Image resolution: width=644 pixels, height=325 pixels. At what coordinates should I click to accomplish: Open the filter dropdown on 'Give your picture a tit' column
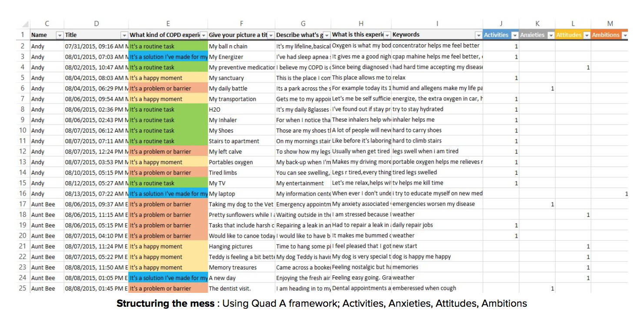click(x=271, y=35)
